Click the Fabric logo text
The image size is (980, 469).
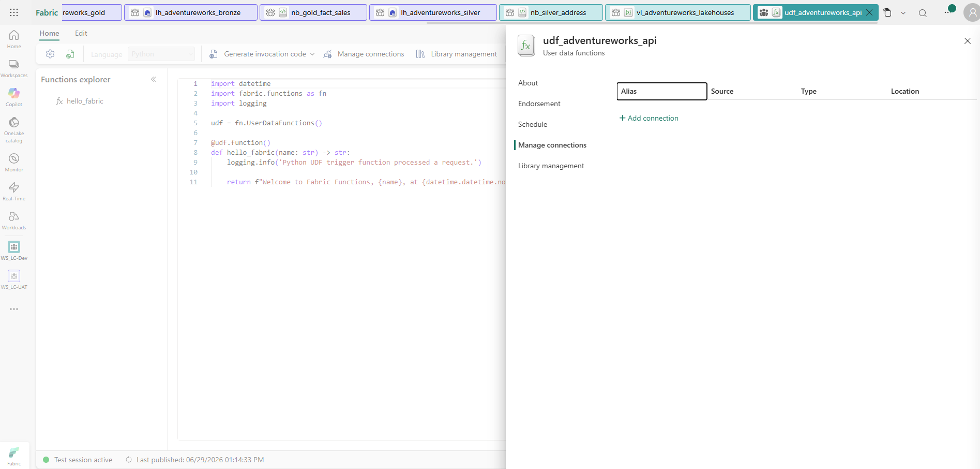coord(47,12)
